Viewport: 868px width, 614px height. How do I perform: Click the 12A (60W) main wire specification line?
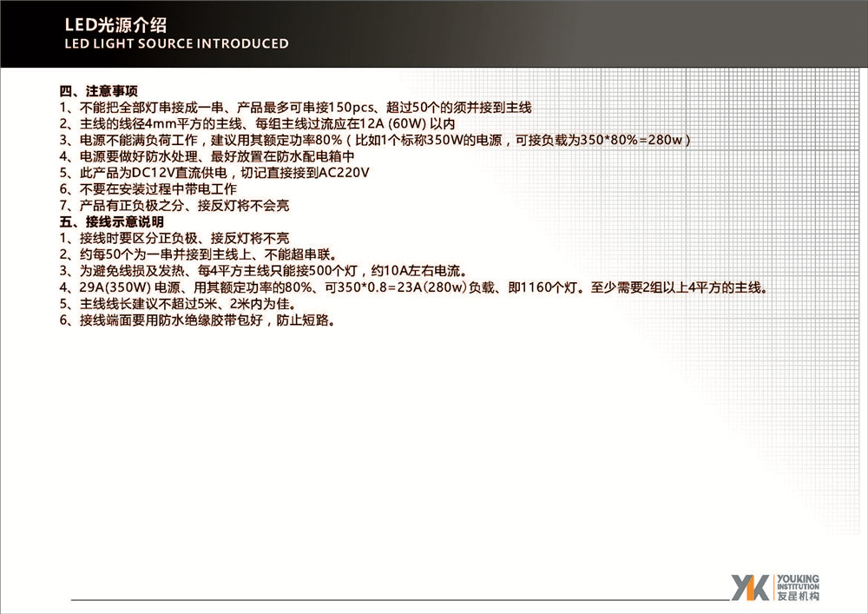(269, 124)
